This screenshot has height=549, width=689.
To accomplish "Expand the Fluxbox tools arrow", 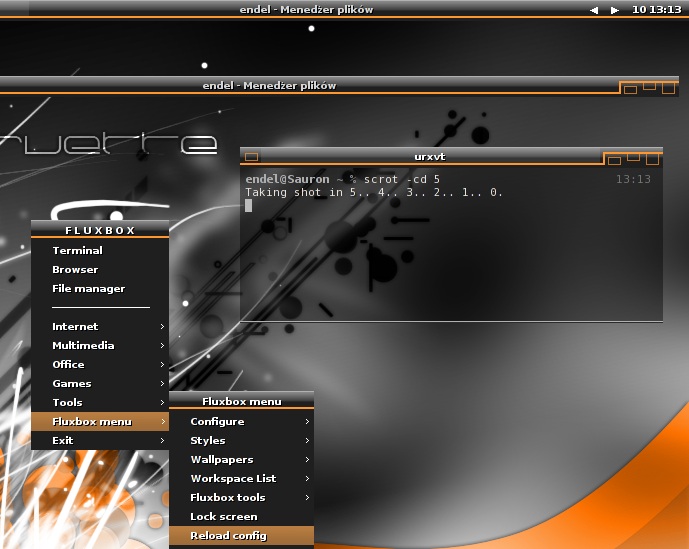I will (x=307, y=497).
